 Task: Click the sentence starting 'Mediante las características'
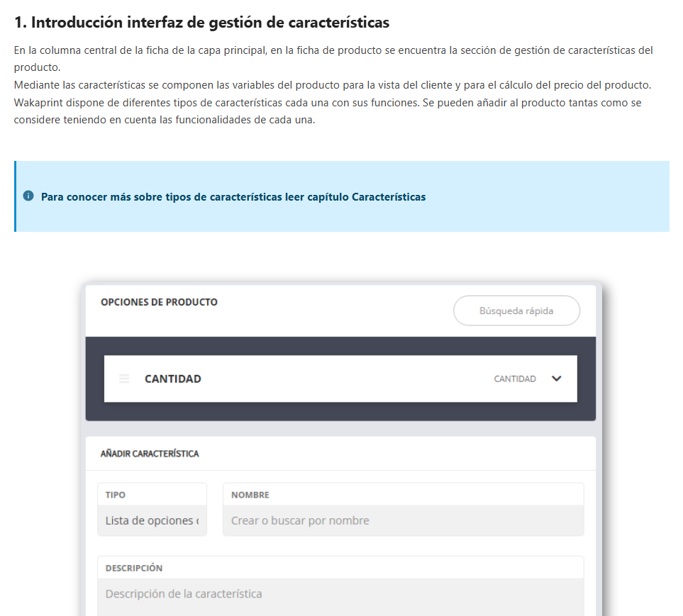coord(332,85)
